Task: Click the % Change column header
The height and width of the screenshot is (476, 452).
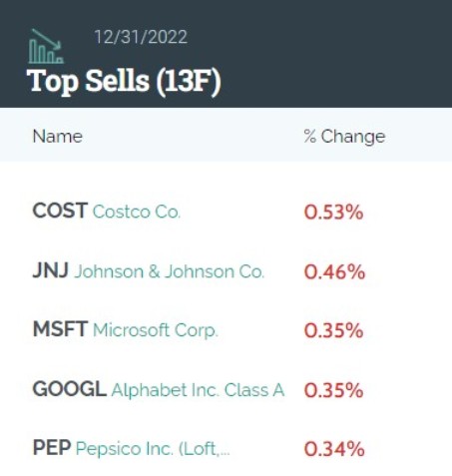Action: (x=344, y=137)
